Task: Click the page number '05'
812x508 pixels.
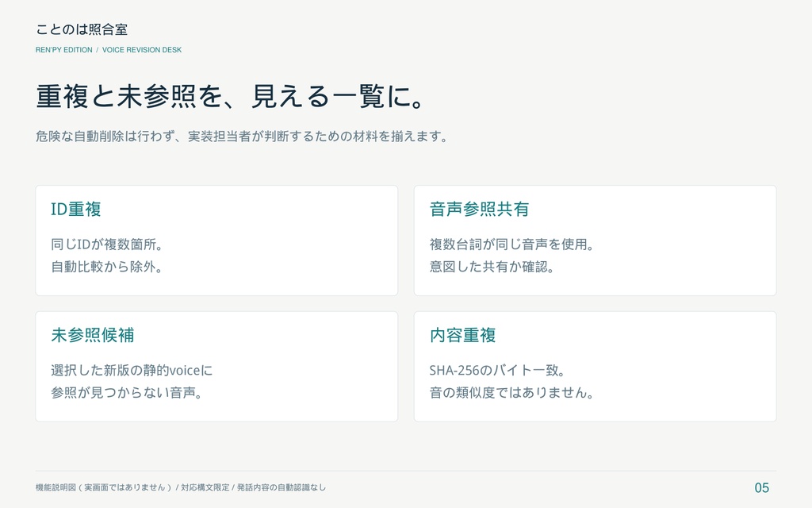Action: click(761, 488)
